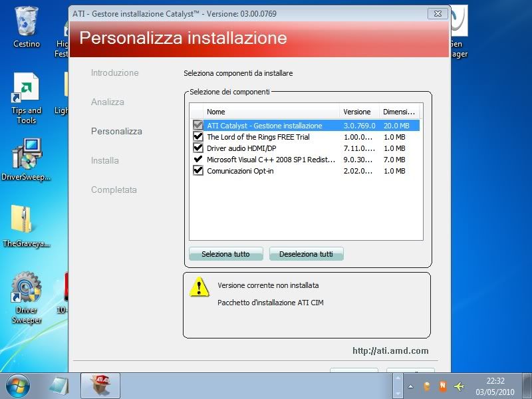Image resolution: width=532 pixels, height=399 pixels.
Task: Click the orange tray icon beside the arrow
Action: pos(427,386)
